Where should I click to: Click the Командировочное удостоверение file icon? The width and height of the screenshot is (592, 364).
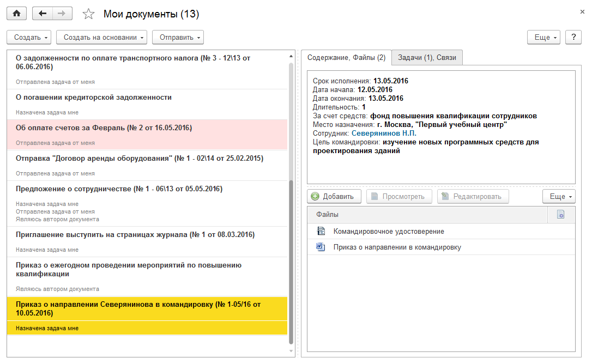click(x=321, y=230)
